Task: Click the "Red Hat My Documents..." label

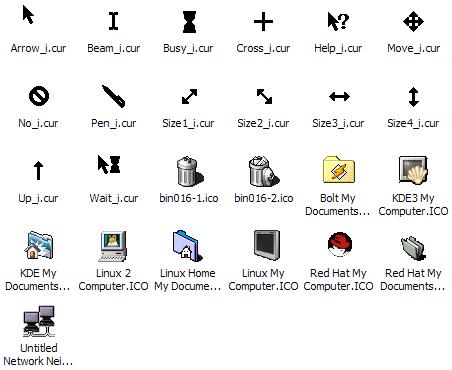Action: point(413,280)
